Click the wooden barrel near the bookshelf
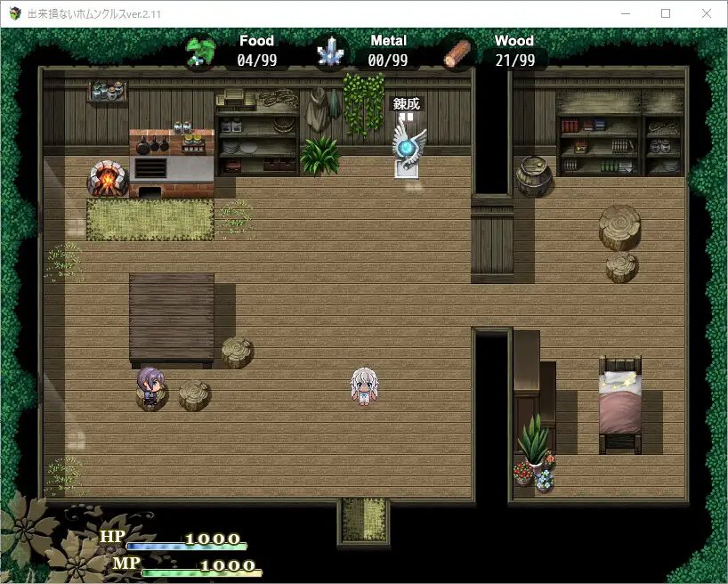Image resolution: width=728 pixels, height=584 pixels. click(535, 175)
